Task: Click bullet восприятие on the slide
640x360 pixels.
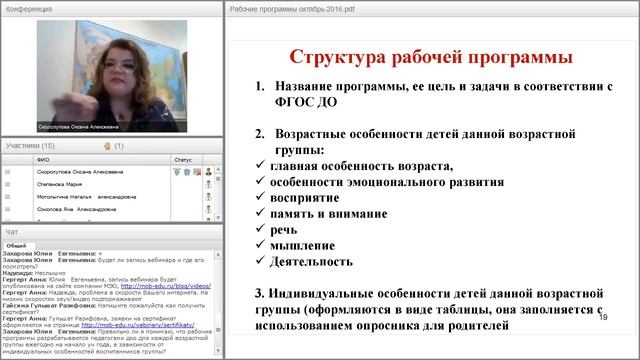Action: pyautogui.click(x=304, y=198)
